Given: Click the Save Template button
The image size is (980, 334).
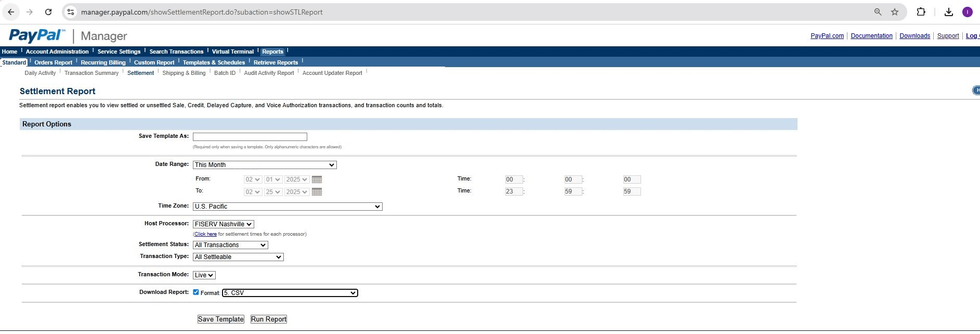Looking at the screenshot, I should [x=220, y=319].
